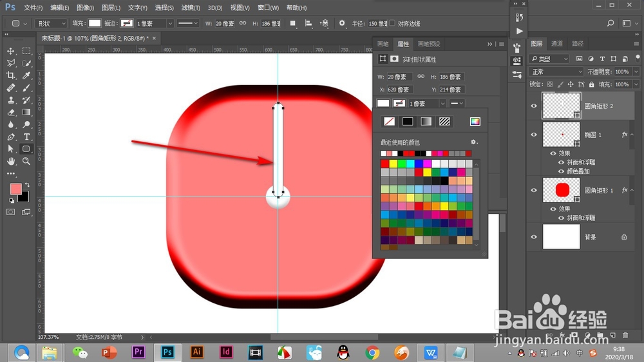Select the Rounded Rectangle shape tool

pos(26,149)
